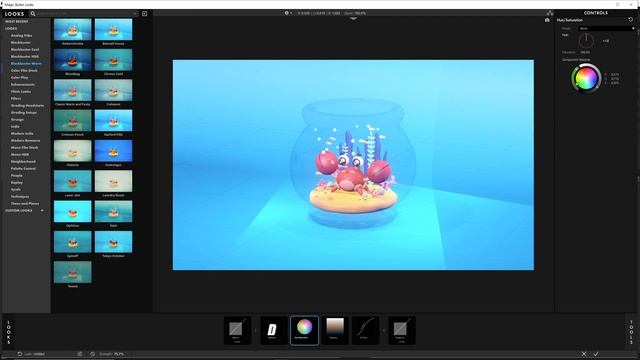Image resolution: width=640 pixels, height=360 pixels.
Task: Apply the Steel look thumbnail
Action: [x=113, y=211]
